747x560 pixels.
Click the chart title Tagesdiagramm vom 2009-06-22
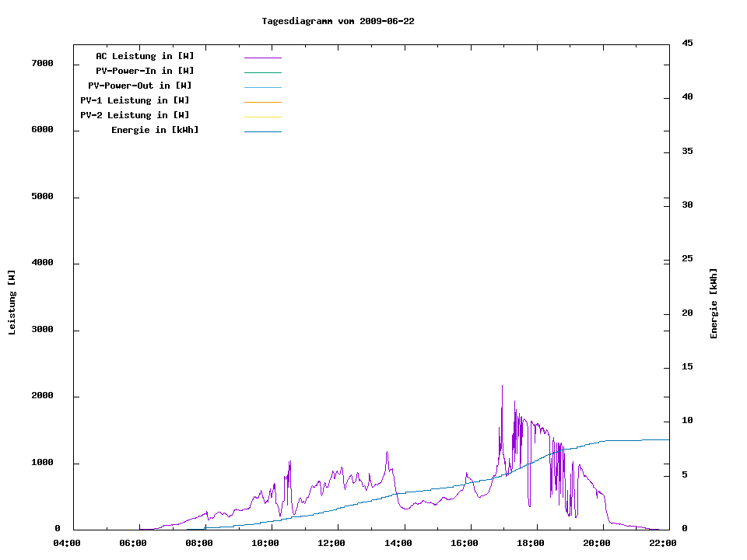pos(338,21)
